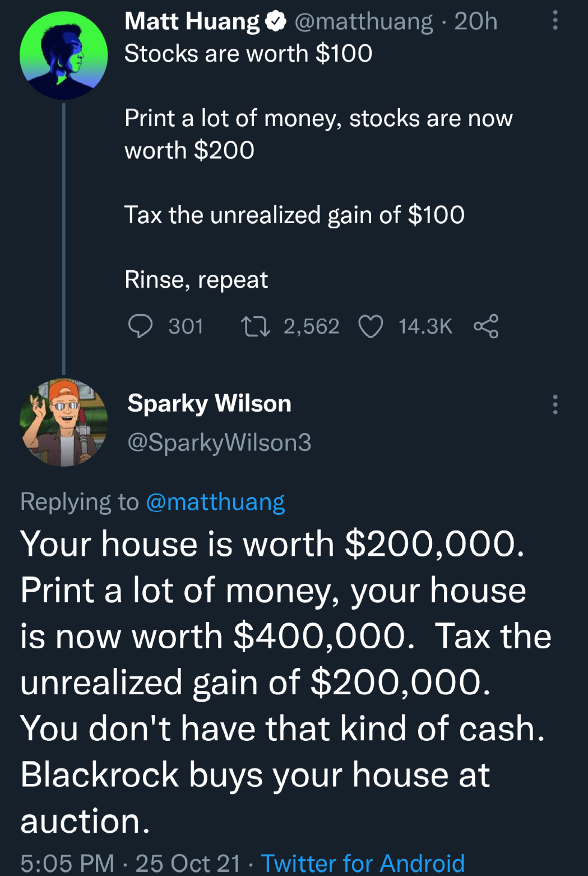Viewport: 588px width, 876px height.
Task: Click the 301 replies count
Action: tap(186, 326)
